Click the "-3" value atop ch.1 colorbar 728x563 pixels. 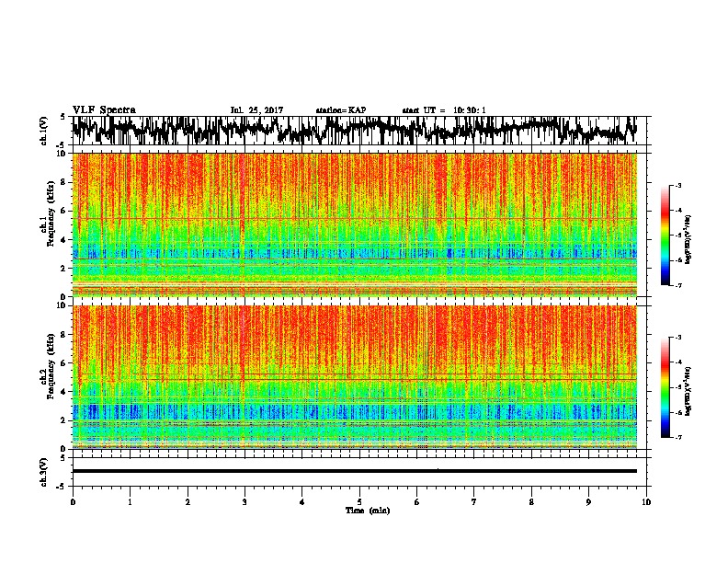pos(678,185)
